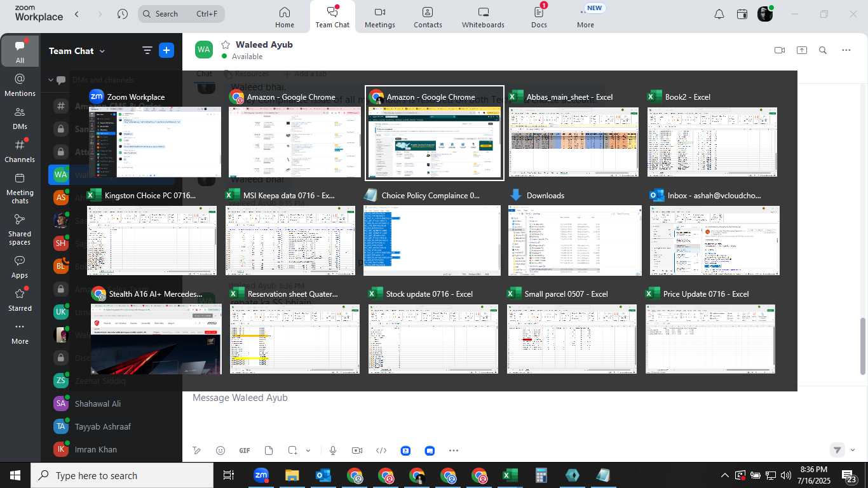Star the Waleed Ayub chat
This screenshot has height=488, width=868.
[226, 45]
